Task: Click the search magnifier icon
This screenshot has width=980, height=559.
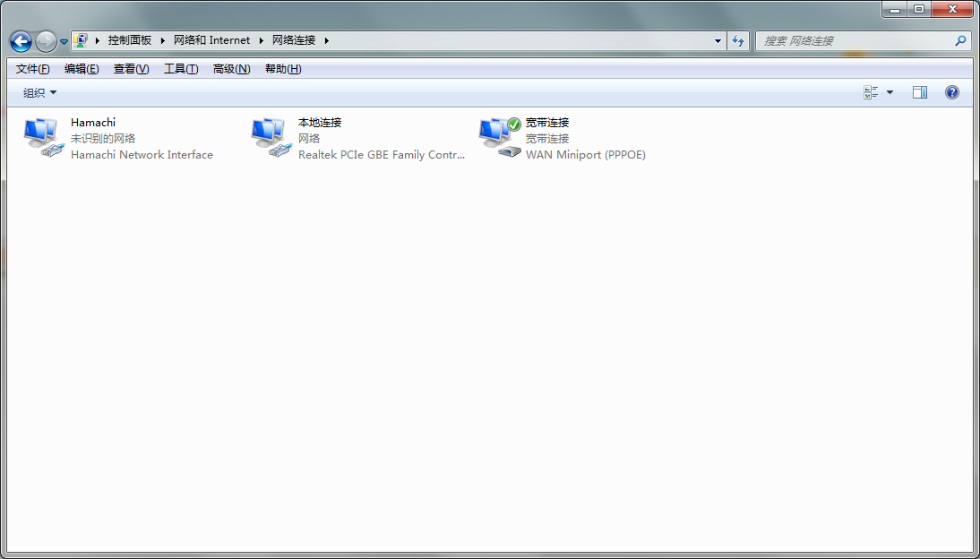Action: coord(960,40)
